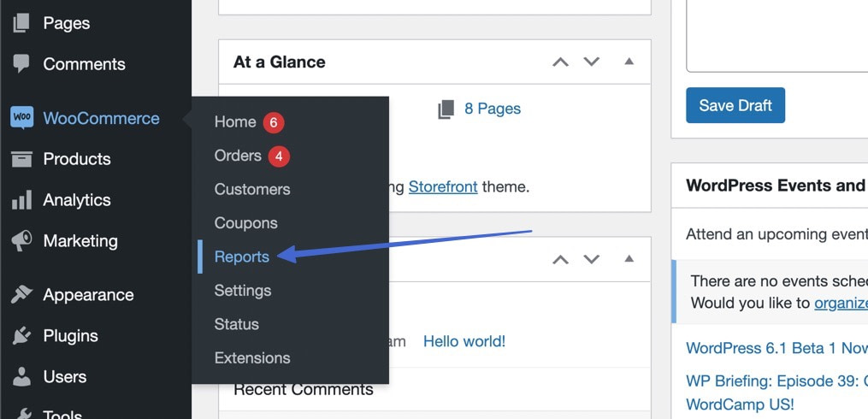Move the Activity widget up arrow
The image size is (868, 419).
click(560, 259)
